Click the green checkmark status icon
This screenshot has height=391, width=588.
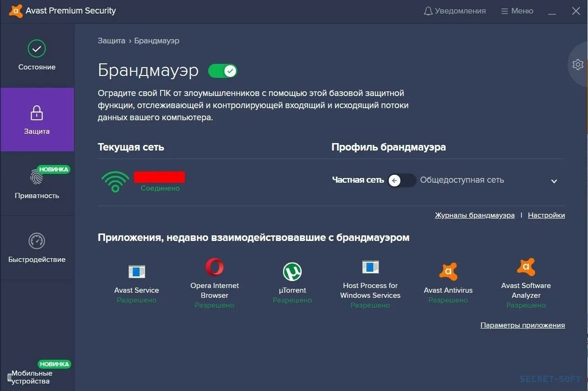(x=37, y=48)
